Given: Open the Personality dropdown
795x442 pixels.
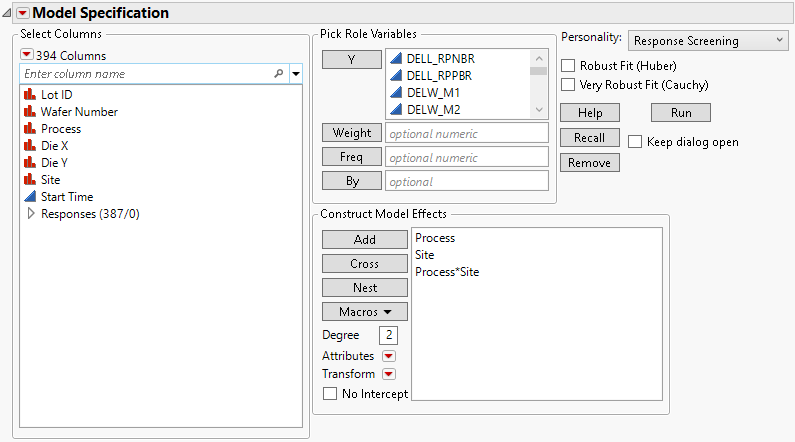Looking at the screenshot, I should 708,41.
